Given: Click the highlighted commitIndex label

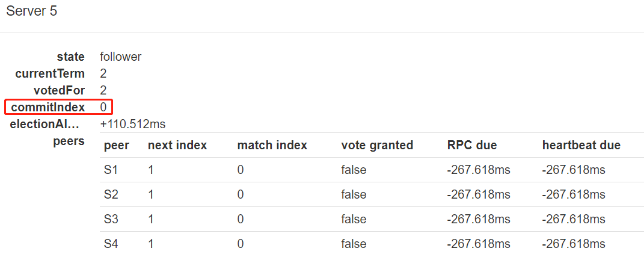Looking at the screenshot, I should point(48,107).
